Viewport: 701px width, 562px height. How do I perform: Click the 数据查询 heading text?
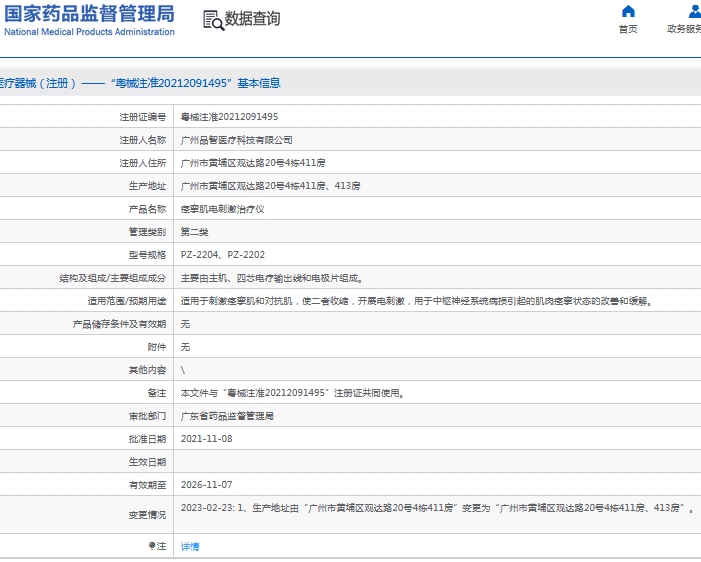click(x=252, y=18)
